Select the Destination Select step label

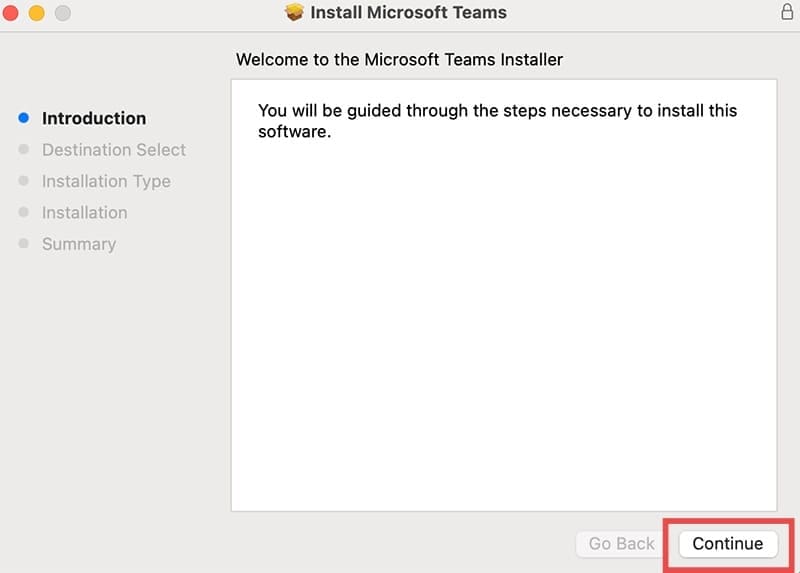(114, 150)
